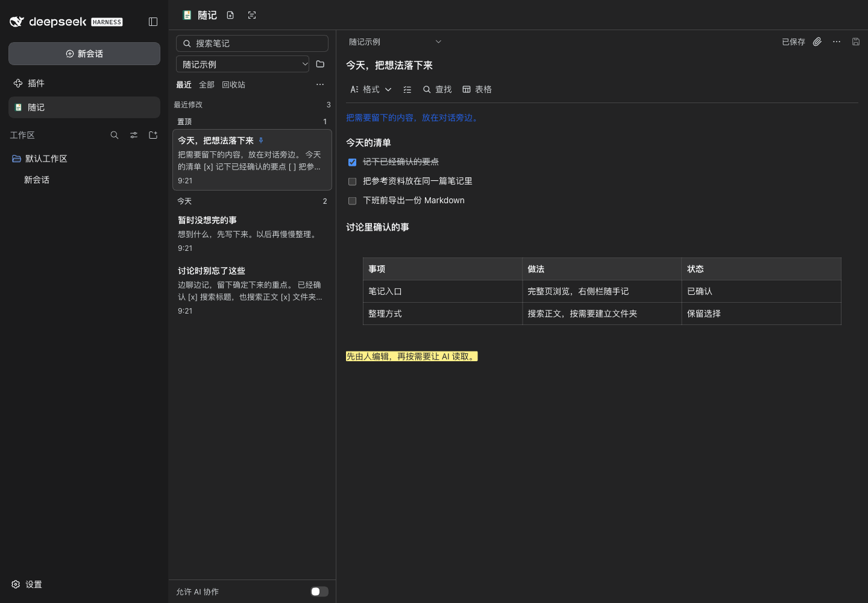Click the save disk icon
The image size is (868, 603).
[x=856, y=42]
